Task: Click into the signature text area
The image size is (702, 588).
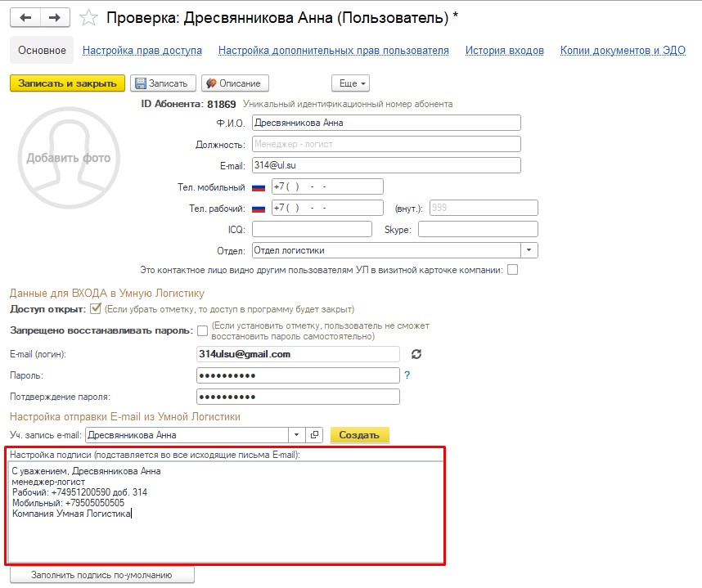Action: [x=225, y=511]
